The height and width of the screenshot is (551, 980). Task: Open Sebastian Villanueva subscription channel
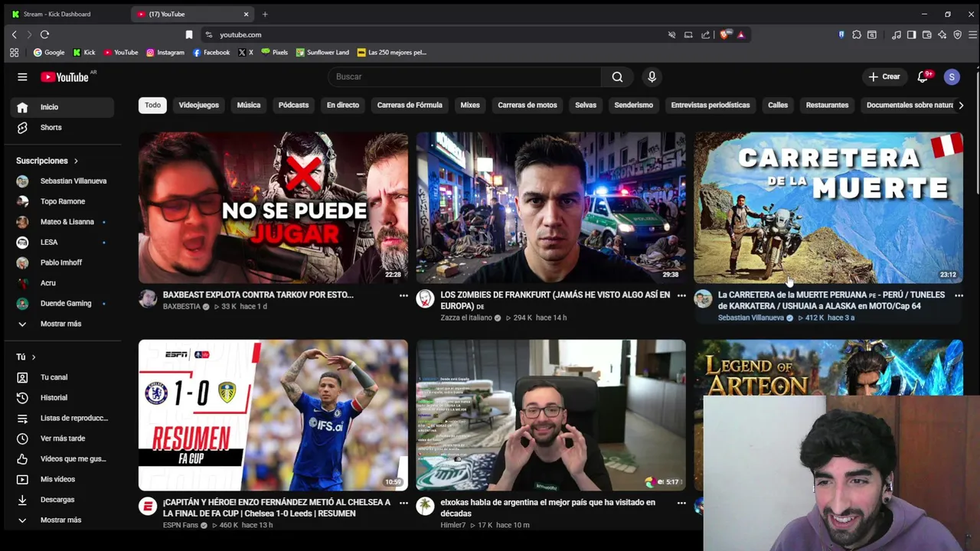point(61,181)
